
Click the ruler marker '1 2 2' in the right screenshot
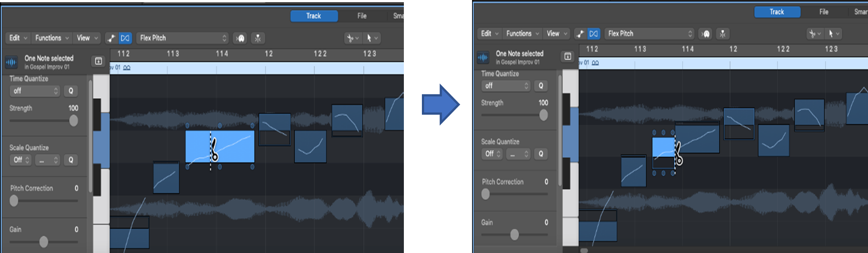coord(783,49)
